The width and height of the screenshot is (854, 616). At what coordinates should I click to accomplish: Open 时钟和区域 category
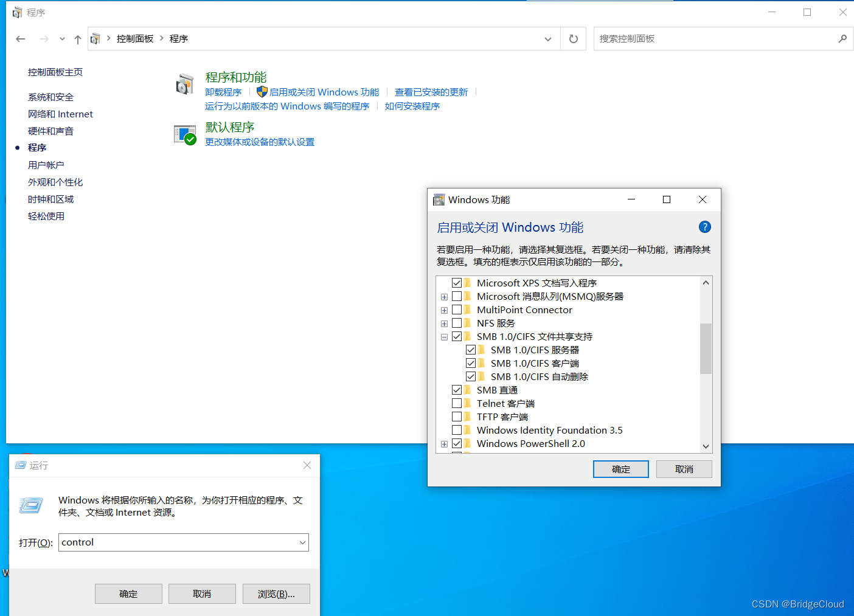tap(50, 199)
